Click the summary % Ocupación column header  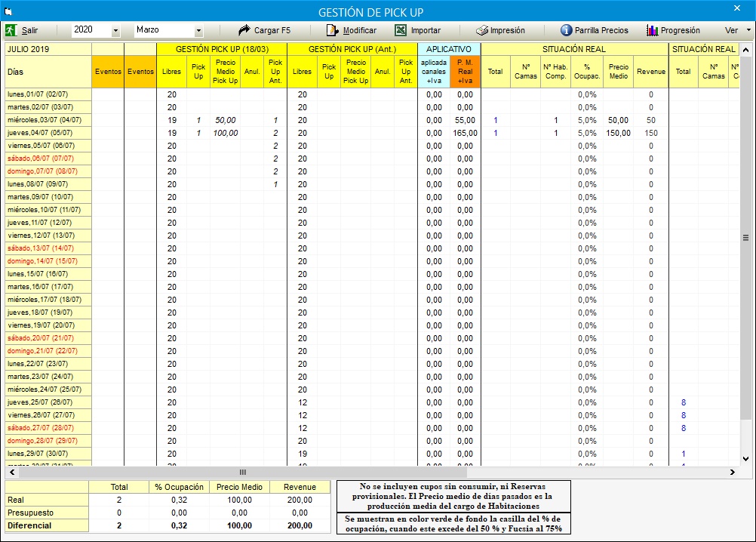180,487
